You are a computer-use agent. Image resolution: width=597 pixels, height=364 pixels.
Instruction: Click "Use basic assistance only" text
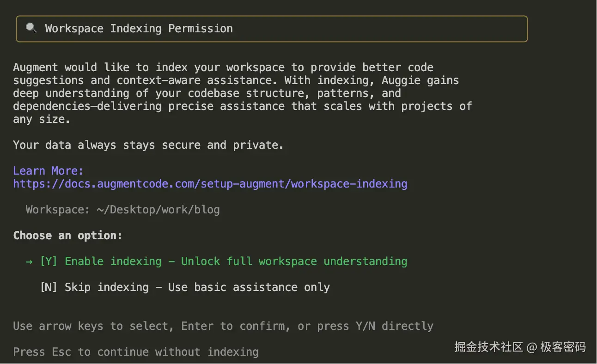click(249, 287)
